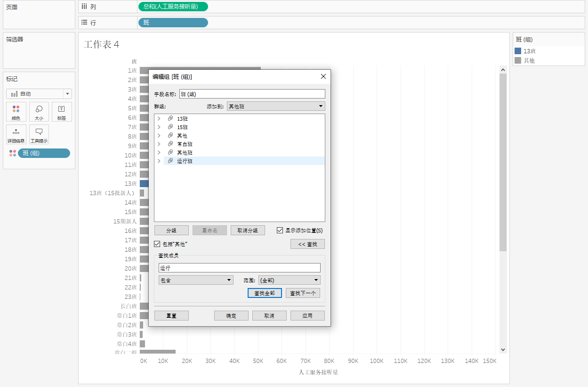
Task: Select the 班 pill on rows shelf
Action: click(173, 22)
